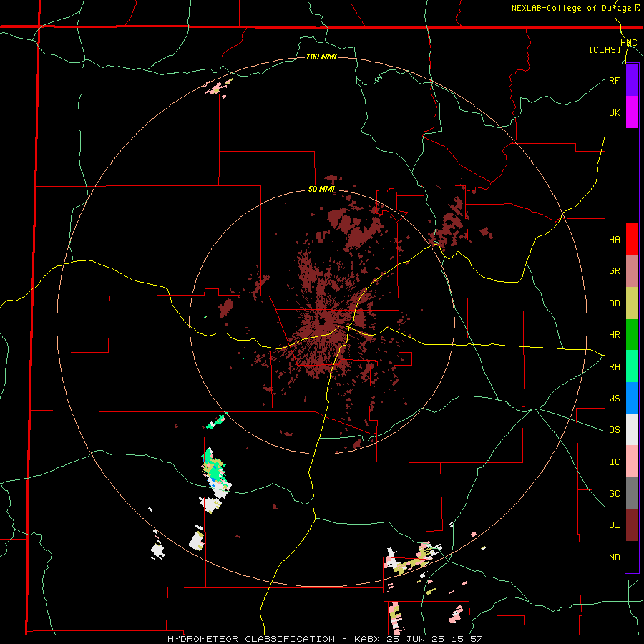Image resolution: width=644 pixels, height=644 pixels.
Task: Click the HHC product code label
Action: [628, 43]
